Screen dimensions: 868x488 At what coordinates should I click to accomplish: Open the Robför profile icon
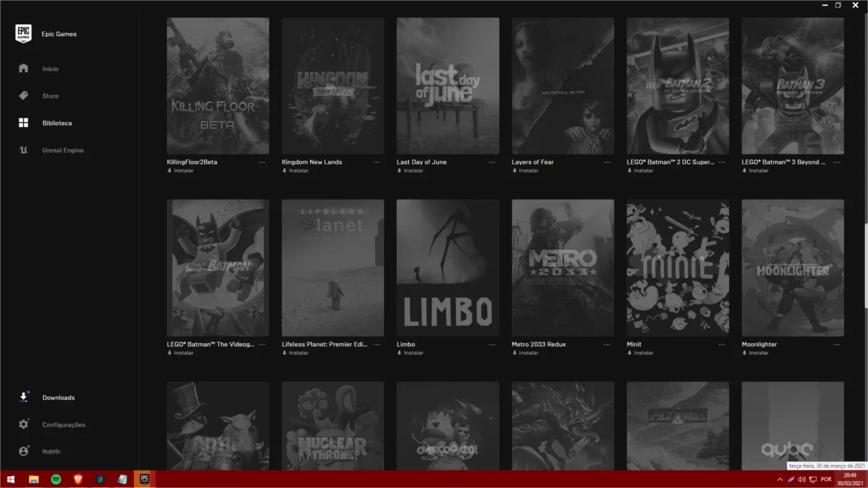pos(24,451)
